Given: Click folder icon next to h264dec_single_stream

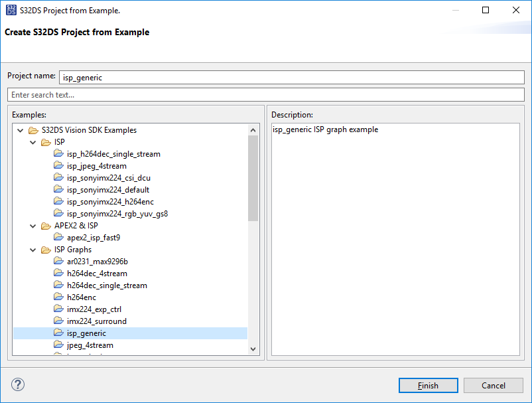Looking at the screenshot, I should pyautogui.click(x=58, y=285).
